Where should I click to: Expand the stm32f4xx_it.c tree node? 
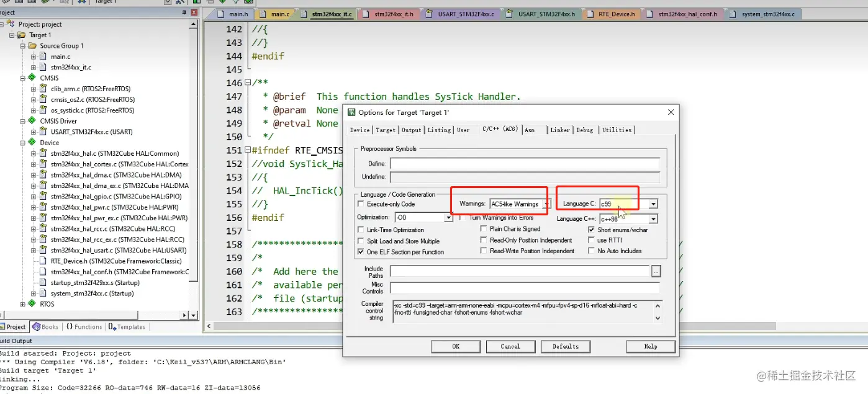click(x=34, y=67)
